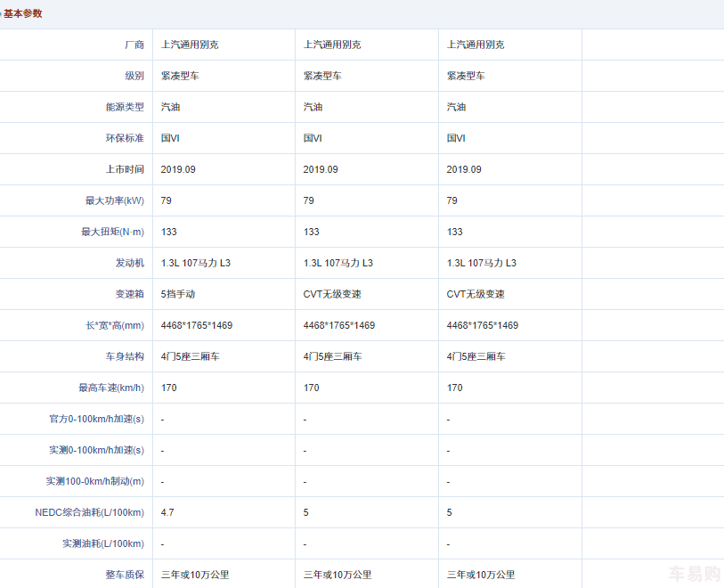Image resolution: width=724 pixels, height=588 pixels.
Task: Click the 4.7 NEDC fuel consumption value
Action: pyautogui.click(x=167, y=512)
